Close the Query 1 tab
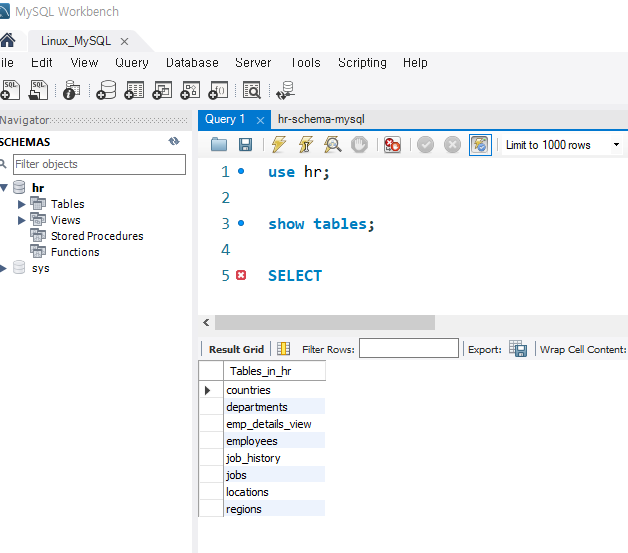This screenshot has height=553, width=628. pos(260,120)
